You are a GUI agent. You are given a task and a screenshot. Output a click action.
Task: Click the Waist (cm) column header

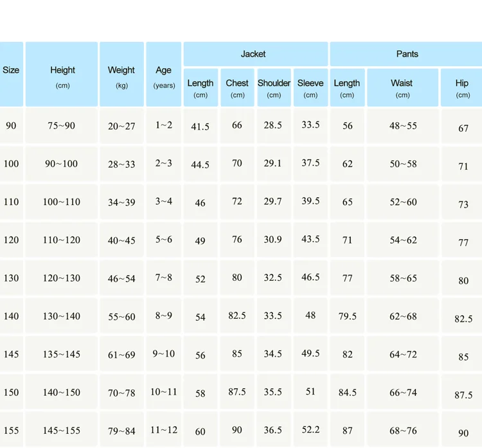point(402,88)
